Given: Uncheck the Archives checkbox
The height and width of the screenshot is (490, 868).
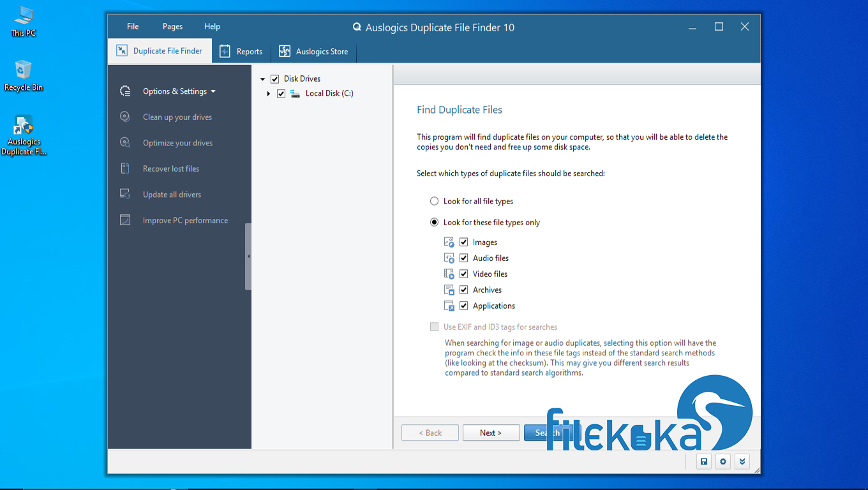Looking at the screenshot, I should click(x=464, y=290).
